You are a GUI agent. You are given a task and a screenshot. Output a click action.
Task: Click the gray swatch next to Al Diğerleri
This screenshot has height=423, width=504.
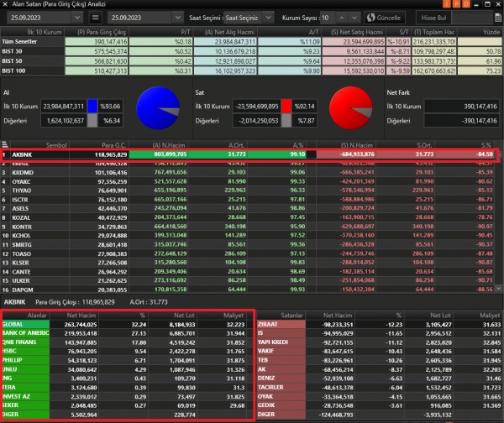coord(92,121)
